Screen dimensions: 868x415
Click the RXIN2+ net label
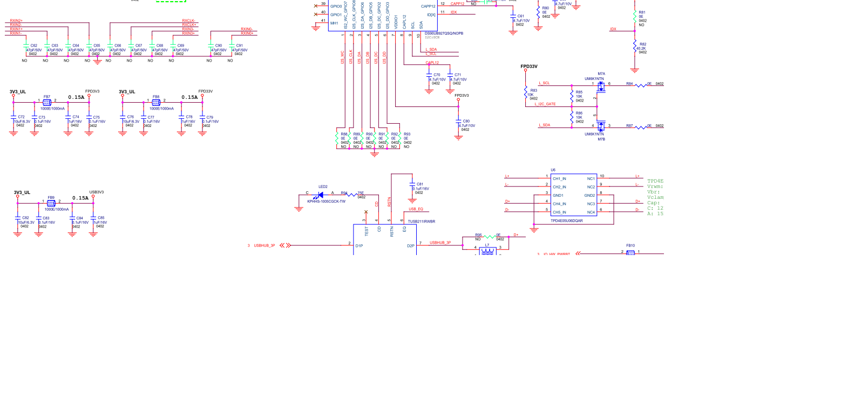(16, 21)
